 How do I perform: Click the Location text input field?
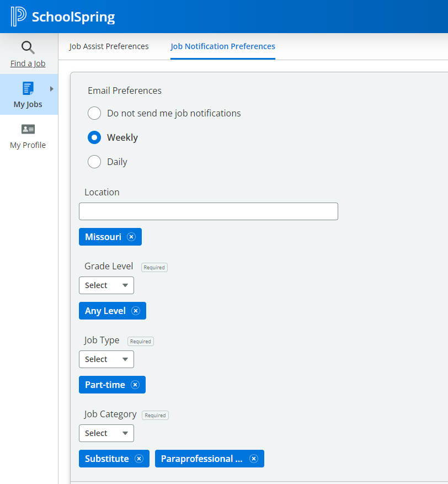point(208,211)
